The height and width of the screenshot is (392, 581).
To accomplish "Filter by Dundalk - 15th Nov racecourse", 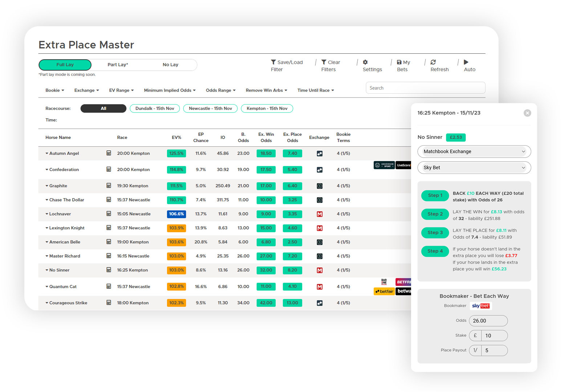I will (155, 109).
